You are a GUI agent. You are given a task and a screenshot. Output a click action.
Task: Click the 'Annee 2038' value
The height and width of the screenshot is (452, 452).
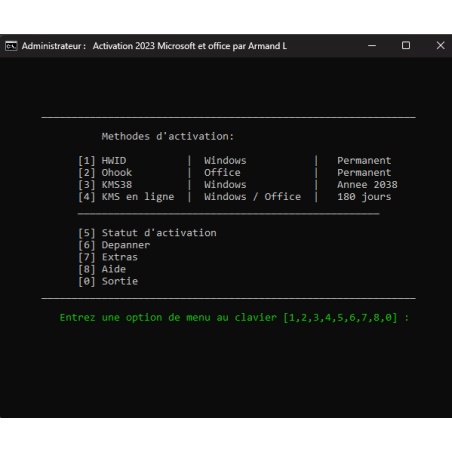(367, 185)
